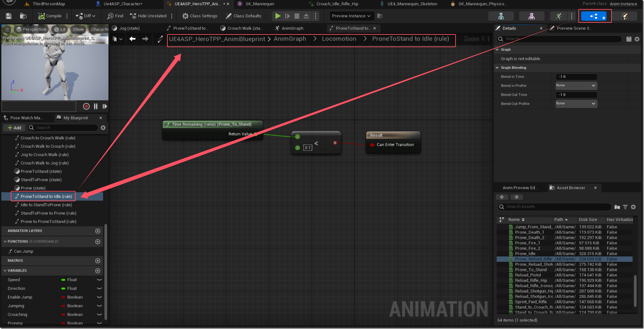Compile the animation blueprint
The height and width of the screenshot is (329, 644).
point(50,16)
